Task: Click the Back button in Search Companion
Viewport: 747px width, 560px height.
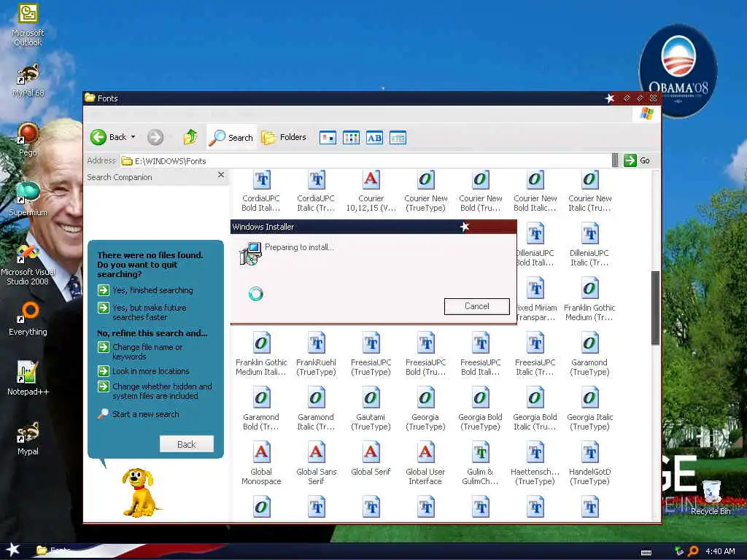Action: click(186, 444)
